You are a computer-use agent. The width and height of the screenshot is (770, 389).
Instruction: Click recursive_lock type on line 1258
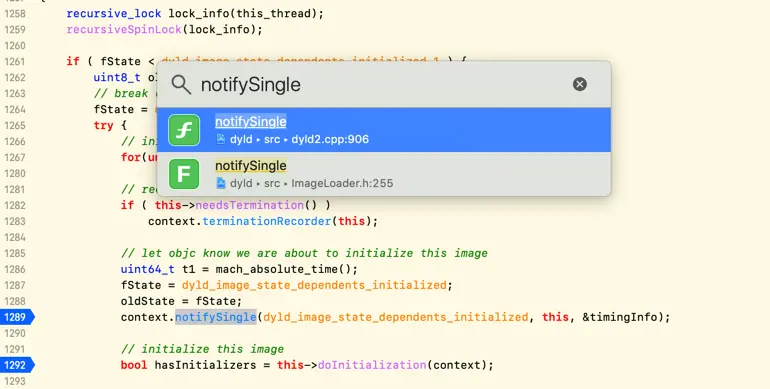click(x=114, y=13)
